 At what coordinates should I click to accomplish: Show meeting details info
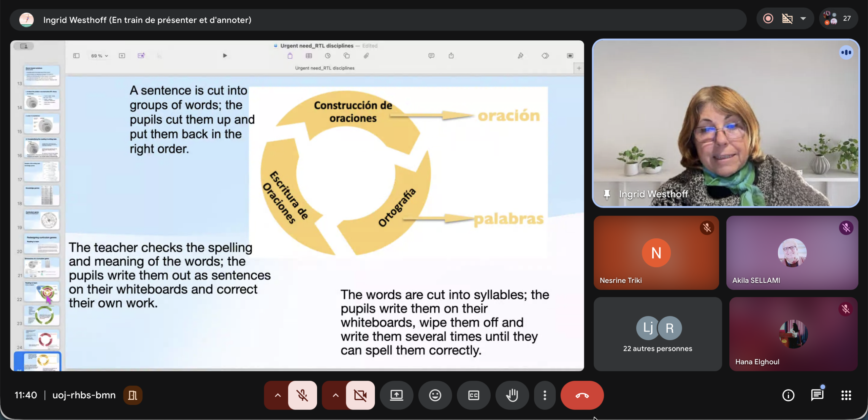pos(788,395)
